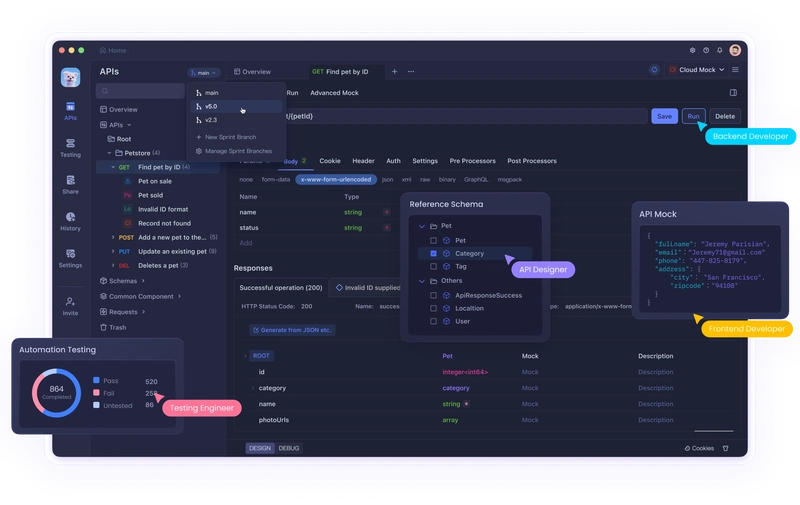The image size is (800, 505).
Task: Click the blue Pass legend swatch
Action: coord(96,380)
